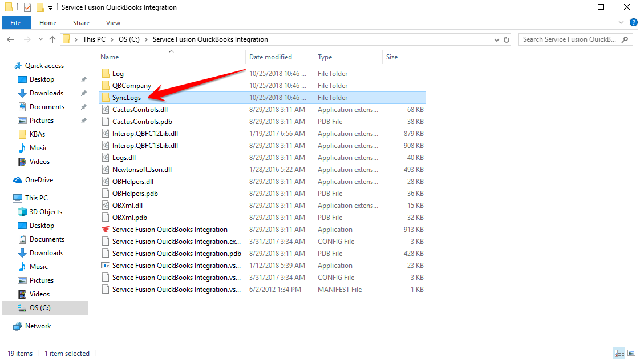Click the Back navigation arrow
Image resolution: width=644 pixels, height=361 pixels.
[x=10, y=39]
